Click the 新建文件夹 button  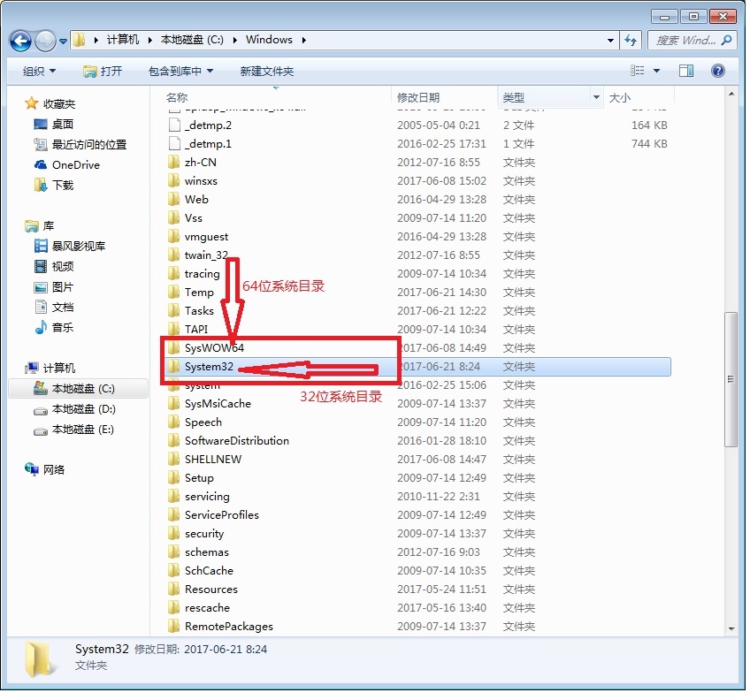267,71
